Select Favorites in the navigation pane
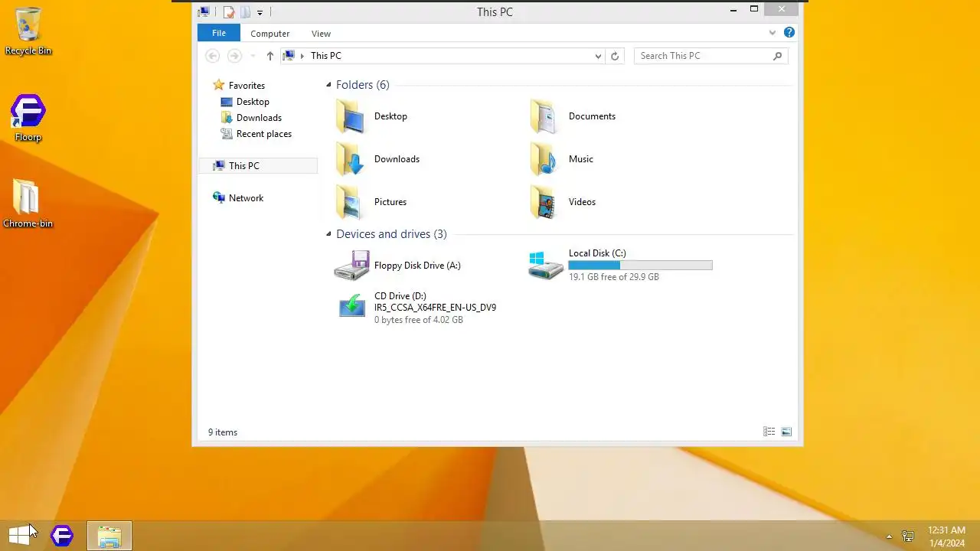 (x=247, y=86)
